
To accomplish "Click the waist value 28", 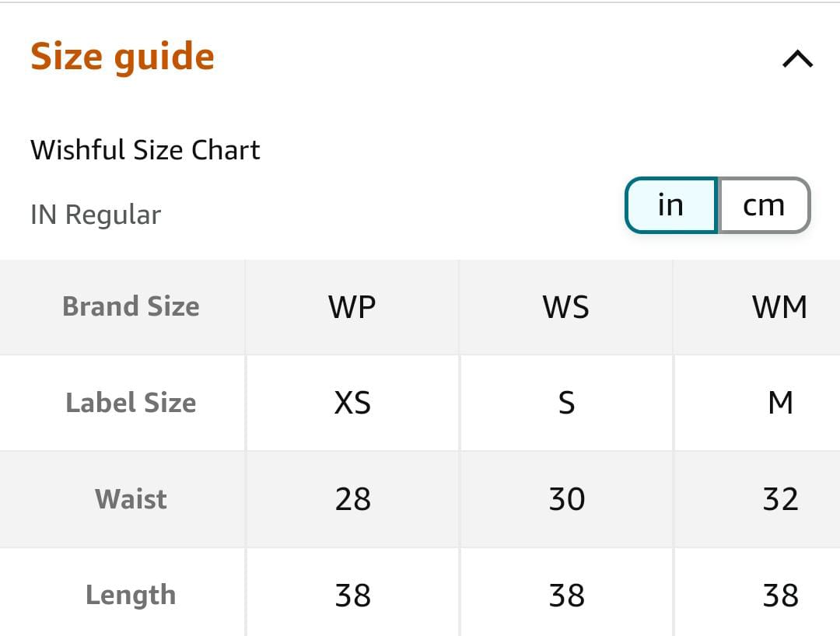I will point(352,498).
